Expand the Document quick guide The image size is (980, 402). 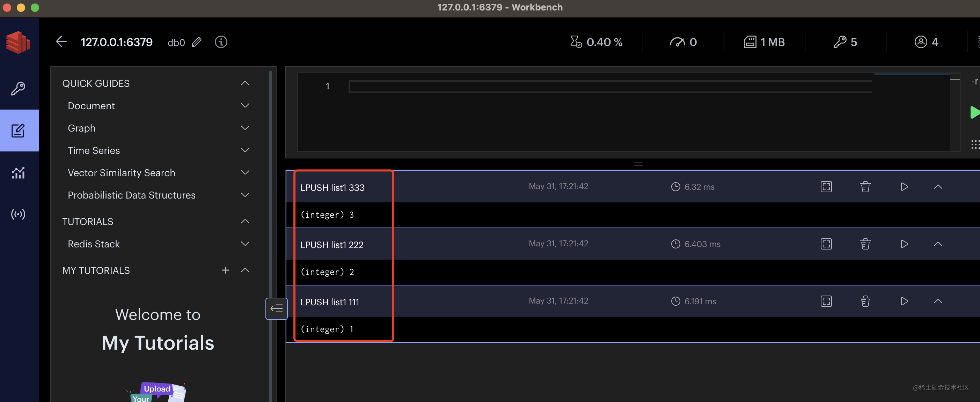point(245,106)
